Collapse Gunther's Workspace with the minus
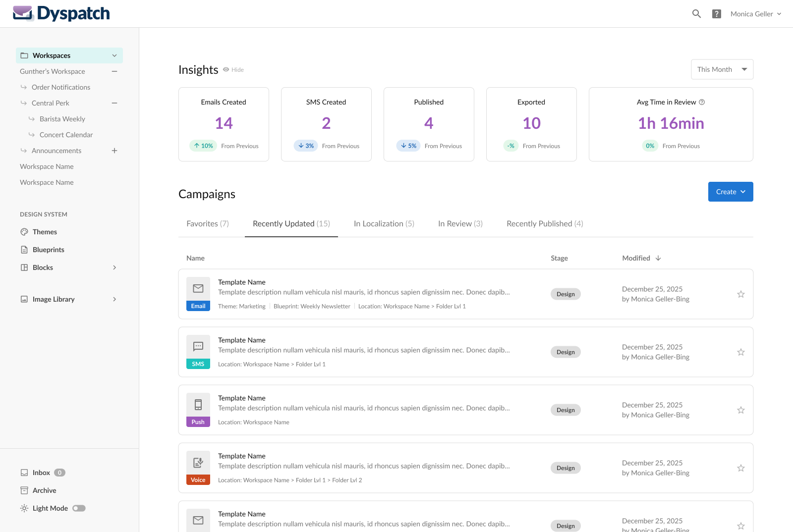793x532 pixels. 114,71
